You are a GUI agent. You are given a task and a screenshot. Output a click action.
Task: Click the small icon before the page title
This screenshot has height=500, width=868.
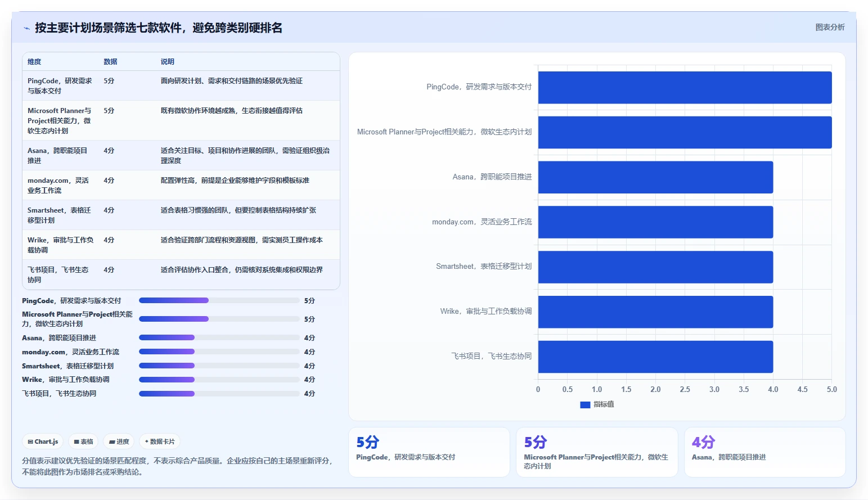pos(26,28)
